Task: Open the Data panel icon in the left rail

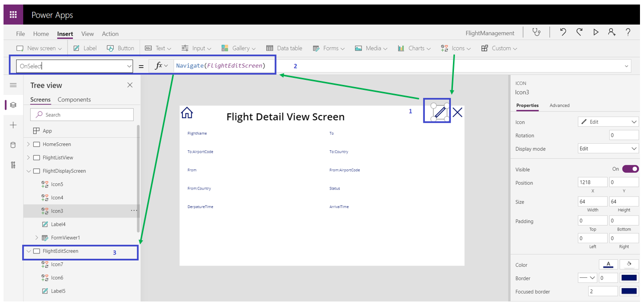Action: (13, 145)
